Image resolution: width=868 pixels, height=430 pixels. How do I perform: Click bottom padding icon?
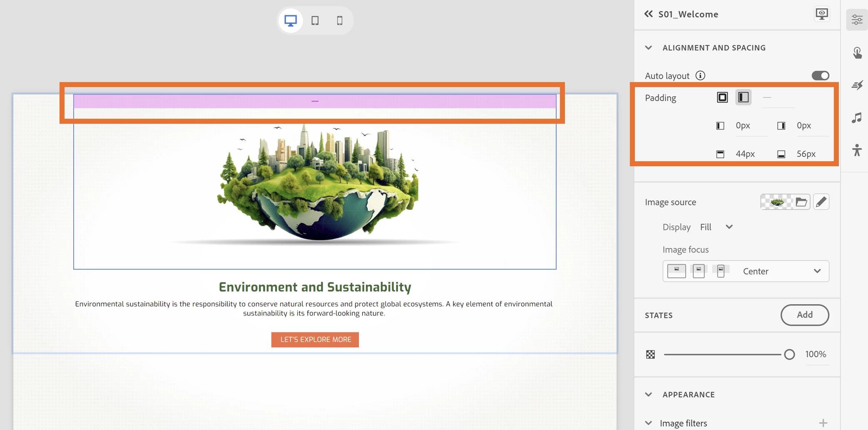pos(781,154)
